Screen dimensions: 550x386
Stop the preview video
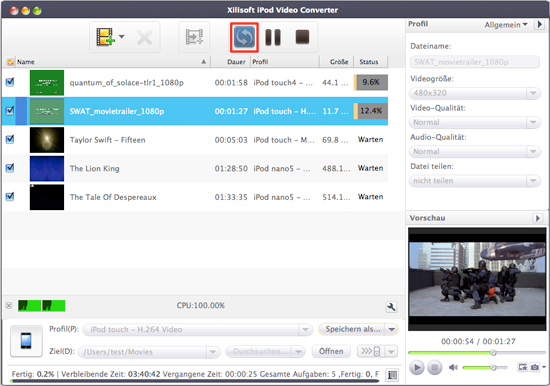[434, 367]
